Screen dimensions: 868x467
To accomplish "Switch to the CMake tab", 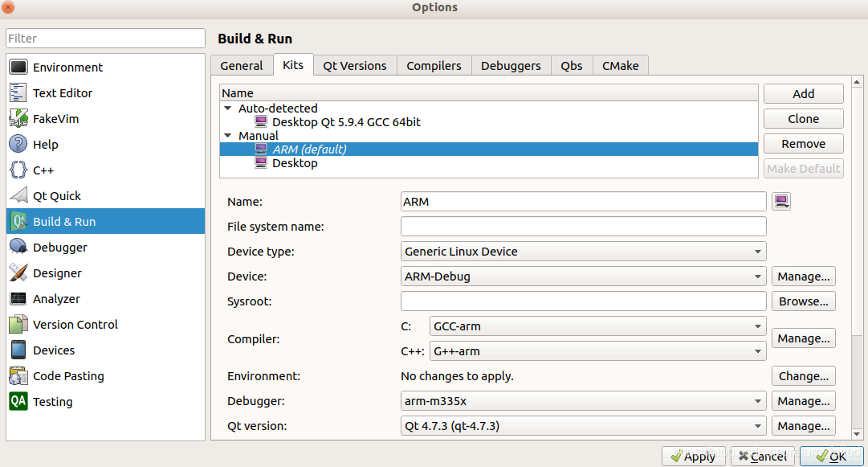I will click(x=621, y=65).
